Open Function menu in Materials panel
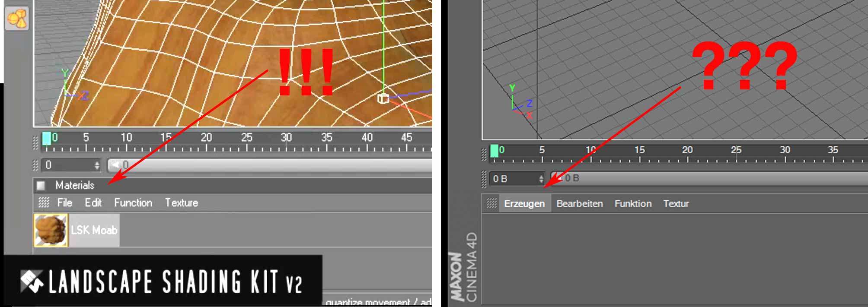 tap(133, 203)
